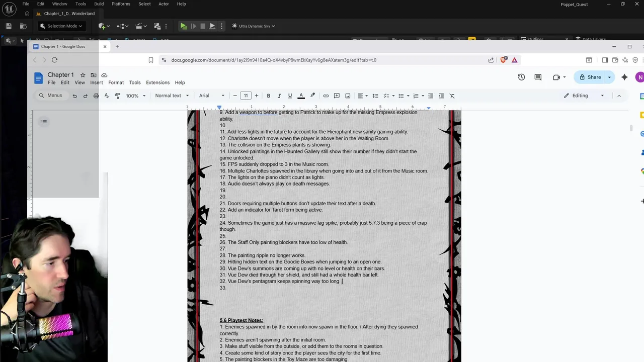Image resolution: width=644 pixels, height=362 pixels.
Task: Move document using folder icon
Action: (94, 75)
